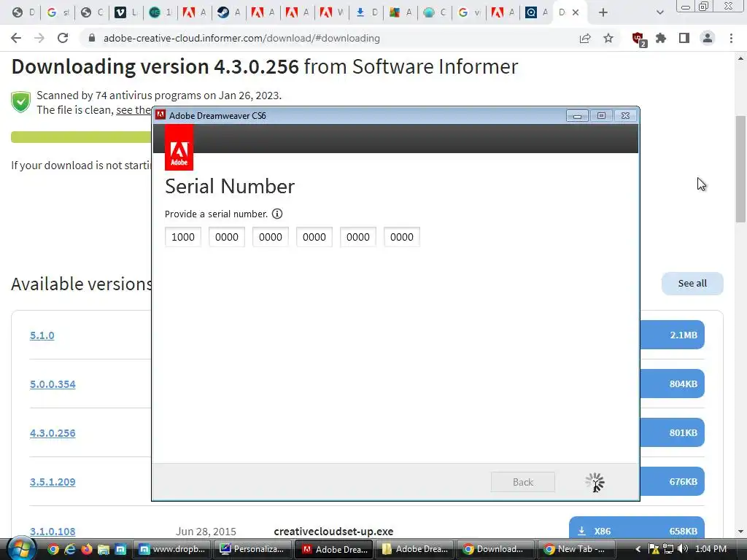Open the file explorer folder taskbar icon
The height and width of the screenshot is (560, 747).
[x=104, y=550]
